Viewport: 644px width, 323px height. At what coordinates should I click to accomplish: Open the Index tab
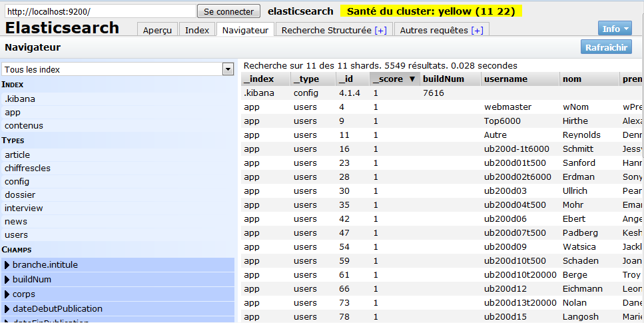pos(196,31)
